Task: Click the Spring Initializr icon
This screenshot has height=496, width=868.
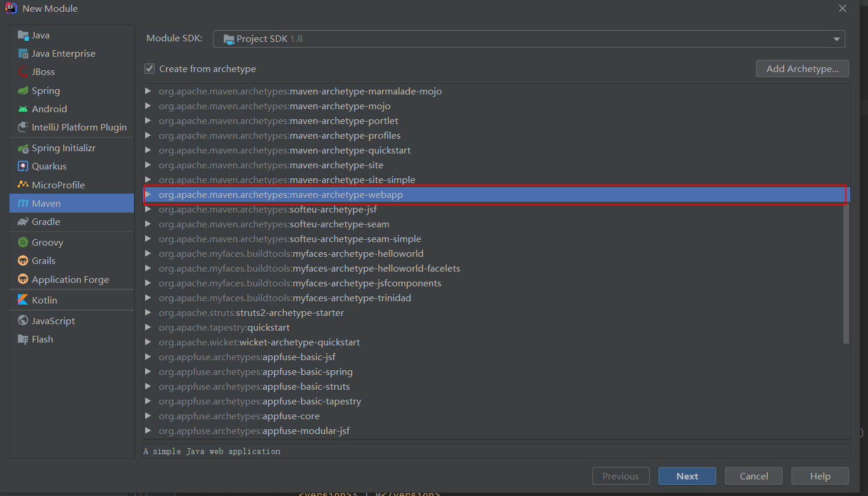Action: pos(23,148)
